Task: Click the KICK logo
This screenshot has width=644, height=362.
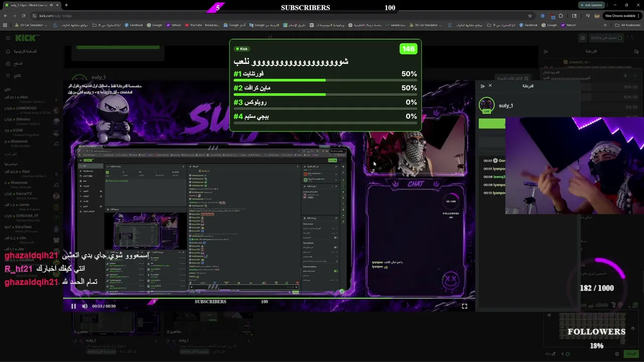Action: (x=26, y=38)
